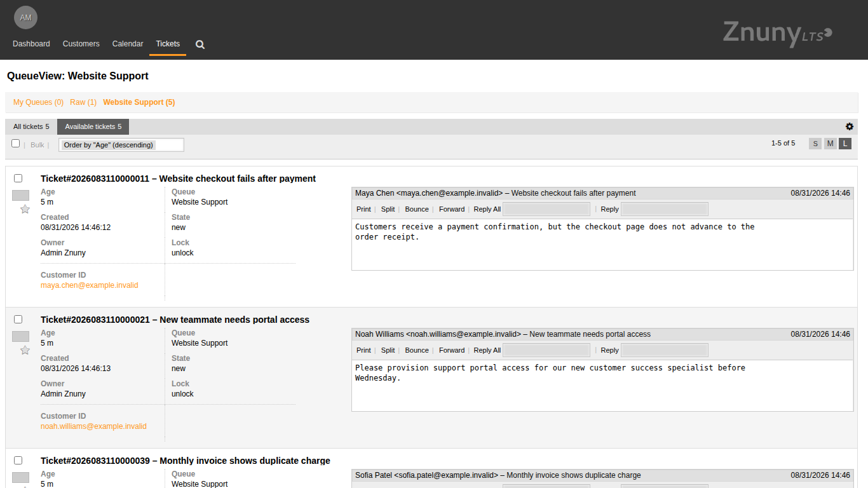Bounce the Maya Chen article
This screenshot has height=488, width=868.
[x=417, y=209]
